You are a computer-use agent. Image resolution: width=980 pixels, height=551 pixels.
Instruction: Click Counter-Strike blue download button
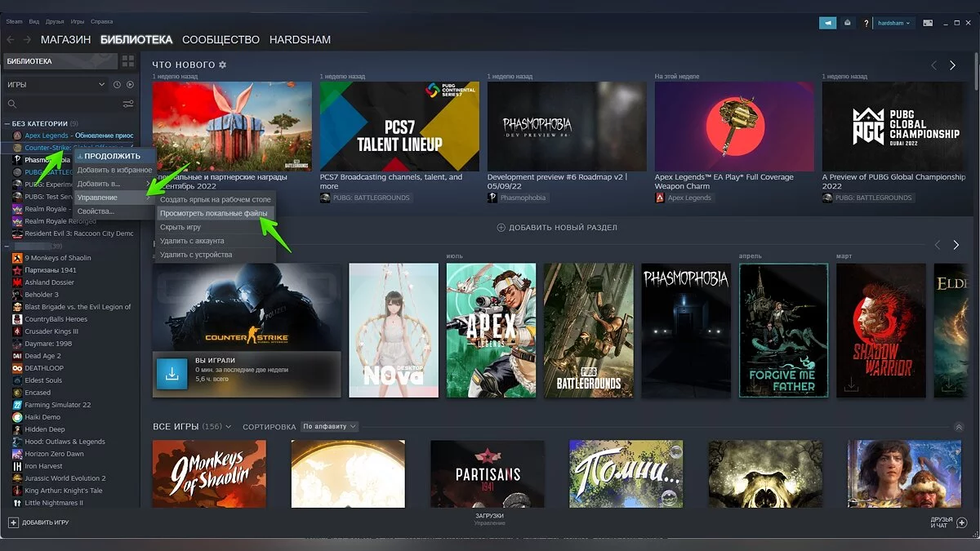(x=171, y=374)
